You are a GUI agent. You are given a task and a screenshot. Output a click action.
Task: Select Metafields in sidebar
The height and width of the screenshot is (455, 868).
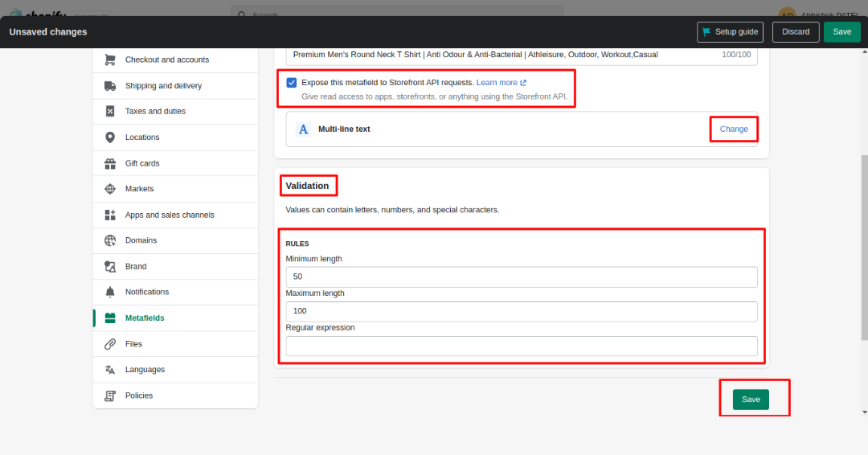click(x=175, y=318)
